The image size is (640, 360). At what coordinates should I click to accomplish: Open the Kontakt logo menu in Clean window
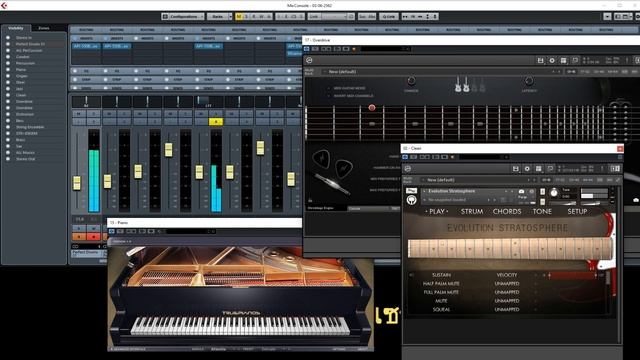pos(407,169)
